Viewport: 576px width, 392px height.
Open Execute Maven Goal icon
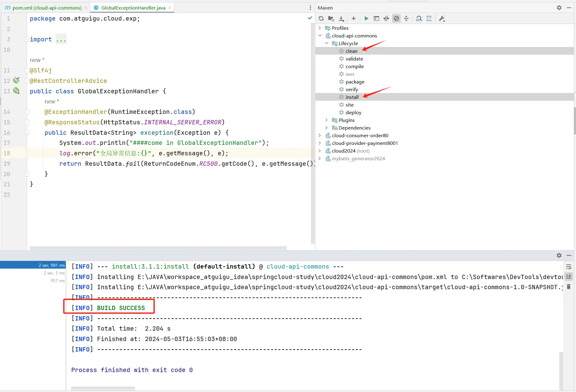click(376, 18)
